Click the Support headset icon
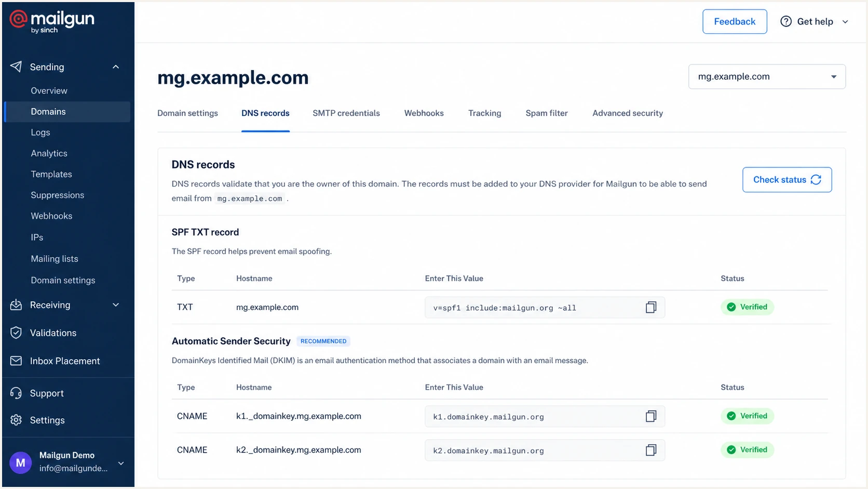Viewport: 868px width, 489px height. [16, 393]
